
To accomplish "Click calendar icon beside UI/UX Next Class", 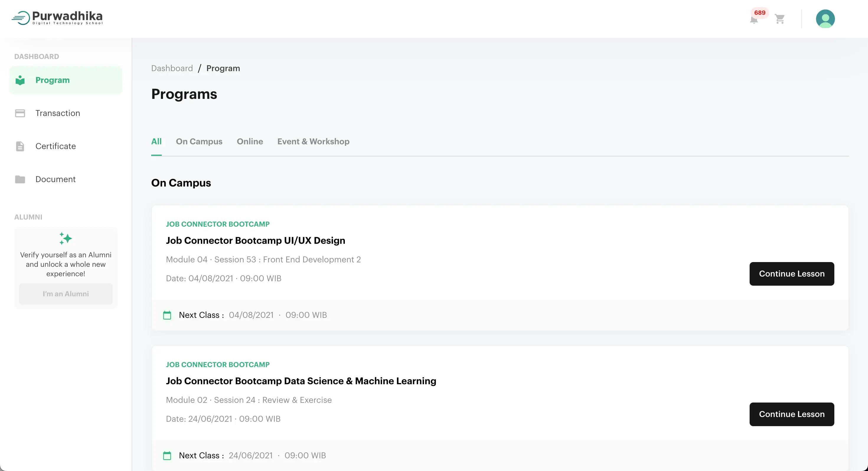I will pyautogui.click(x=167, y=315).
